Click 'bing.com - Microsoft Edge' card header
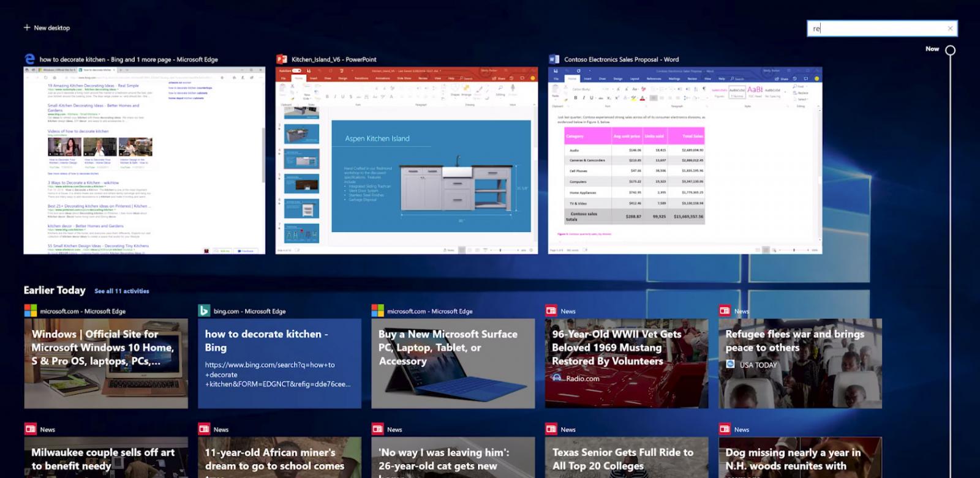The height and width of the screenshot is (478, 980). 249,311
